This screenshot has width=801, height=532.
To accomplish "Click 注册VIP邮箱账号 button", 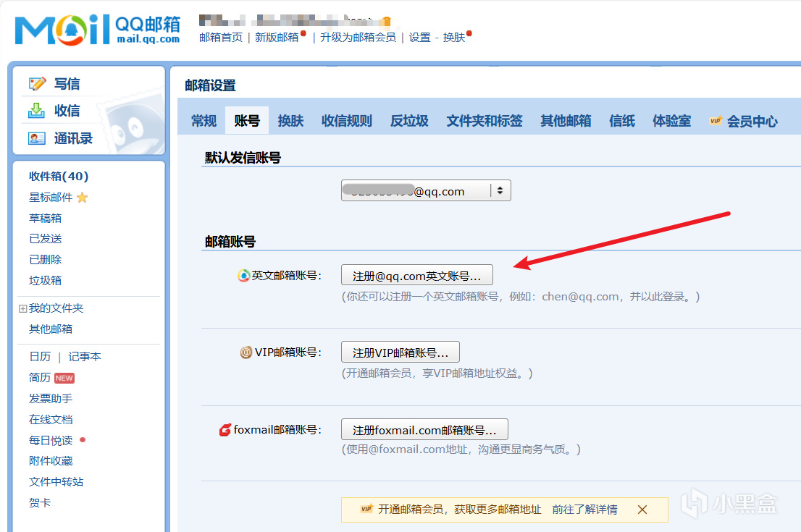I will pos(400,352).
